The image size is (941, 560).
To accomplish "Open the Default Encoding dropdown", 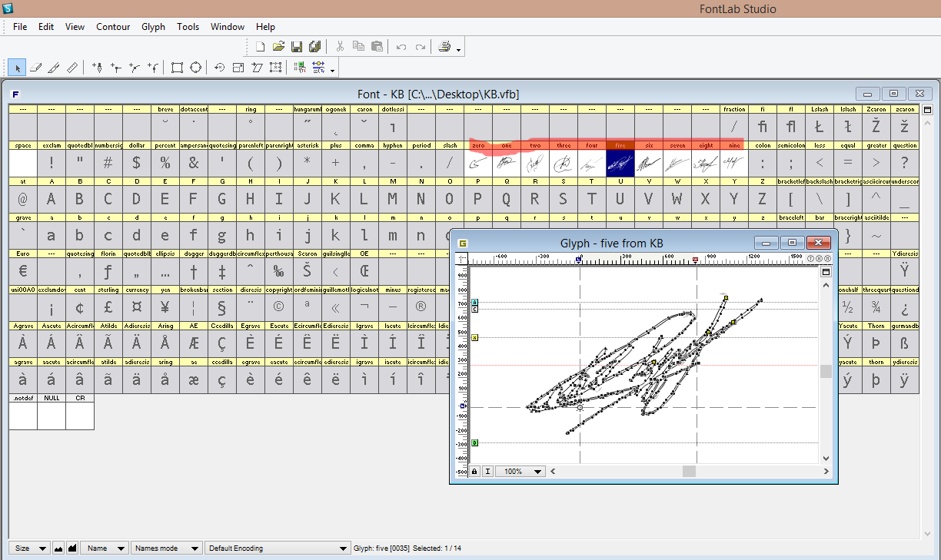I will click(277, 548).
